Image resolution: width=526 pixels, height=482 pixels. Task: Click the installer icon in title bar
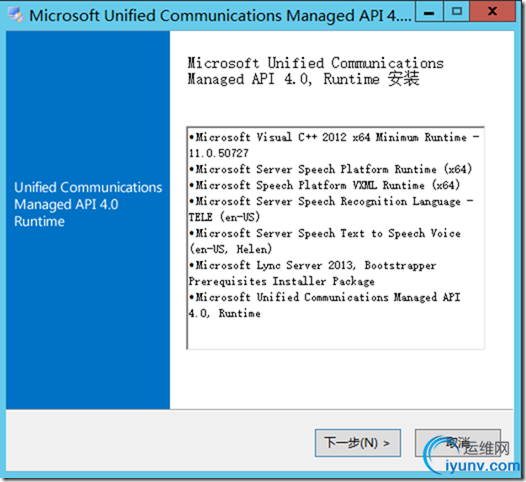15,15
